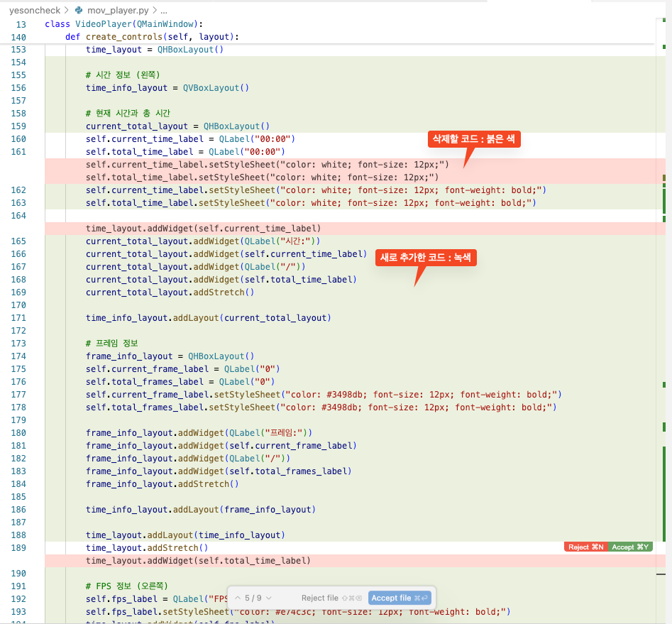Jump to sticky line def create_controls
Viewport: 672px width, 624px height.
point(152,37)
